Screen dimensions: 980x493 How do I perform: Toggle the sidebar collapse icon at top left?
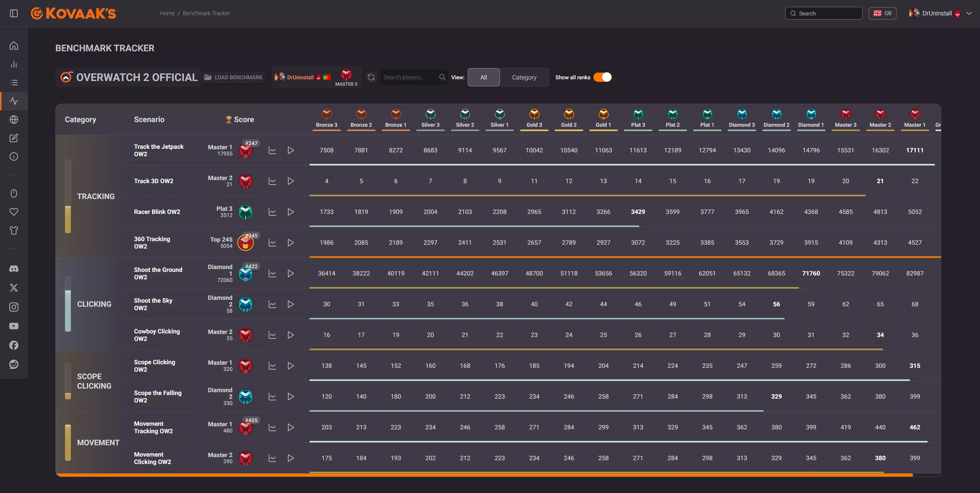[14, 13]
